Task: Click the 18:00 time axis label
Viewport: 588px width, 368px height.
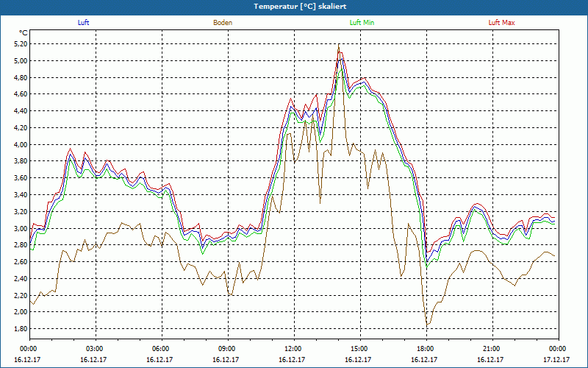Action: point(426,349)
